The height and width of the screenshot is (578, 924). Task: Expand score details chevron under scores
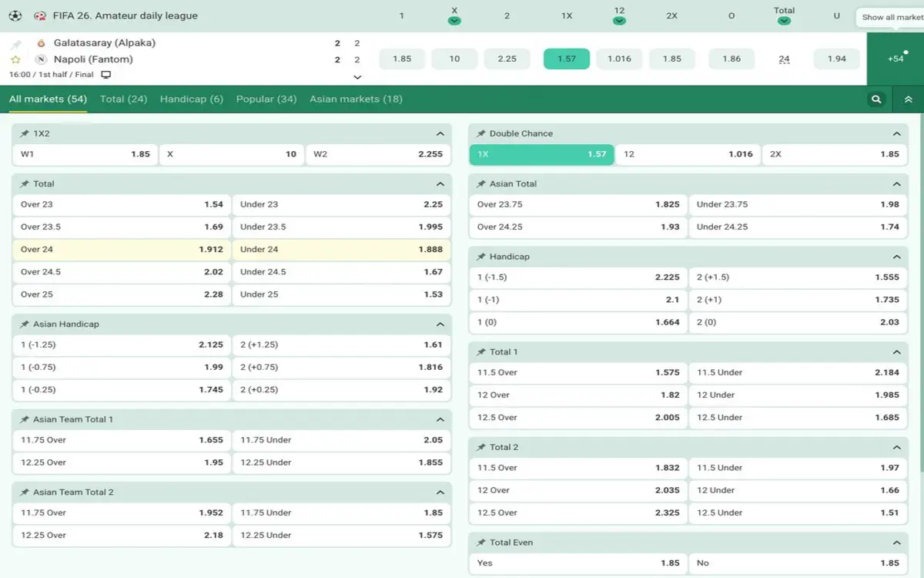pyautogui.click(x=357, y=77)
